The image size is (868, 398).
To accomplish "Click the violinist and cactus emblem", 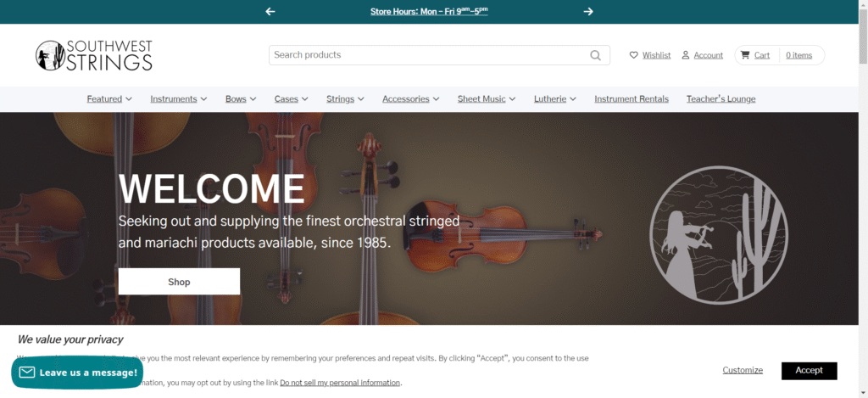I will [719, 233].
